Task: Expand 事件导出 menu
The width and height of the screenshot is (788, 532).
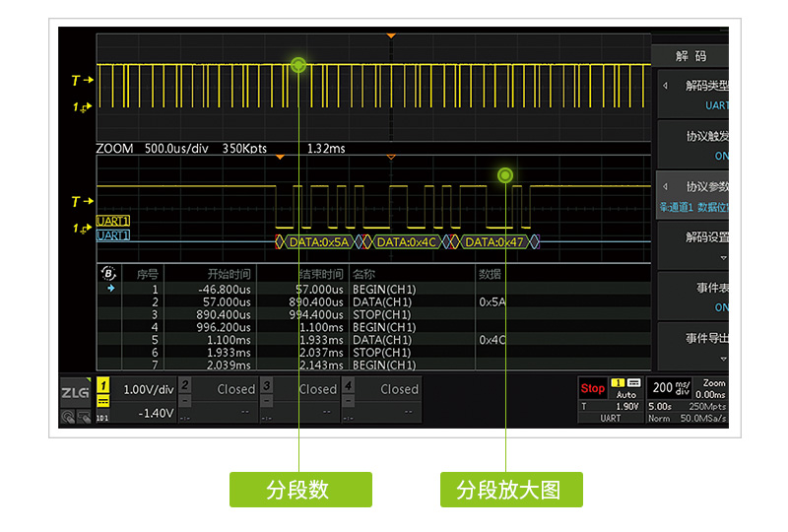Action: click(x=693, y=347)
